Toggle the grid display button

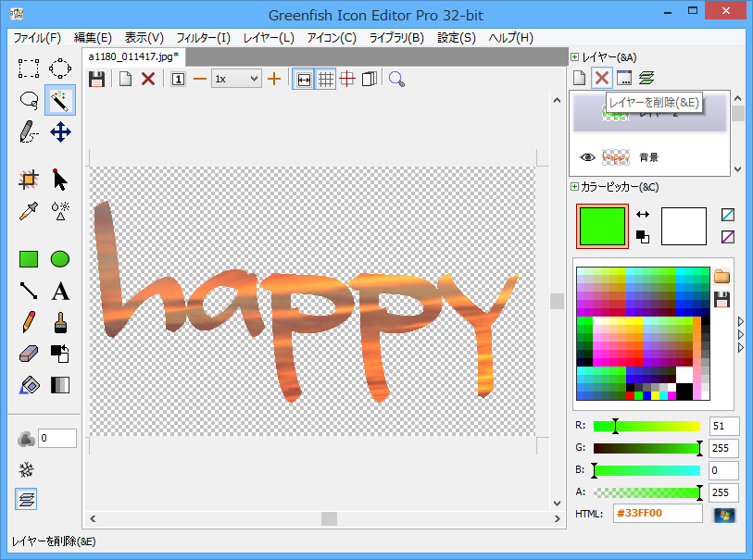point(326,80)
